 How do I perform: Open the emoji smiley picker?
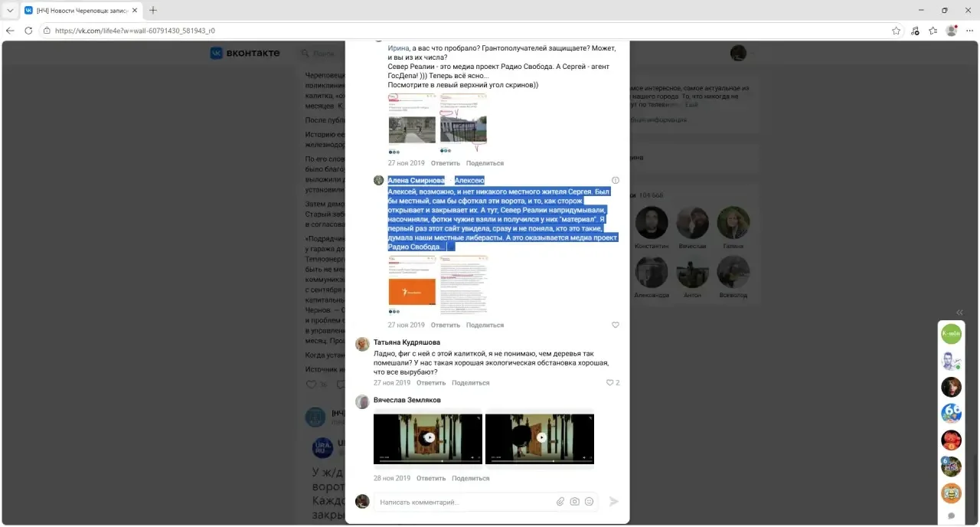[589, 502]
